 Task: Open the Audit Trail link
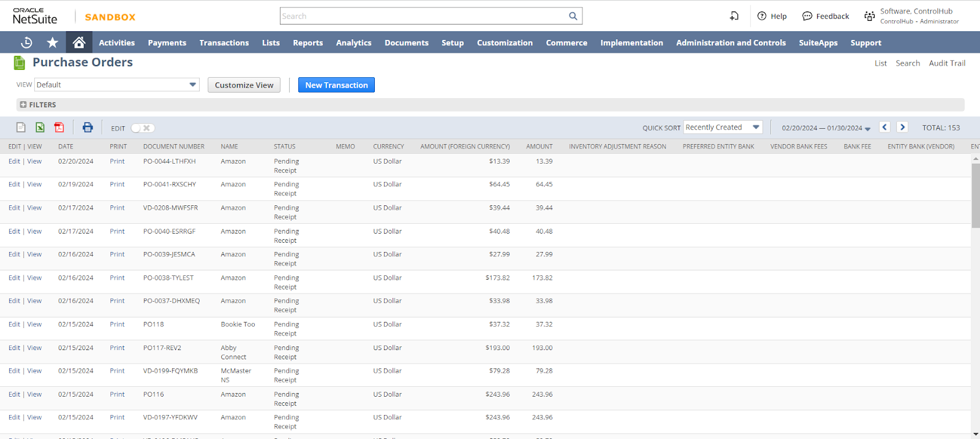[x=947, y=63]
